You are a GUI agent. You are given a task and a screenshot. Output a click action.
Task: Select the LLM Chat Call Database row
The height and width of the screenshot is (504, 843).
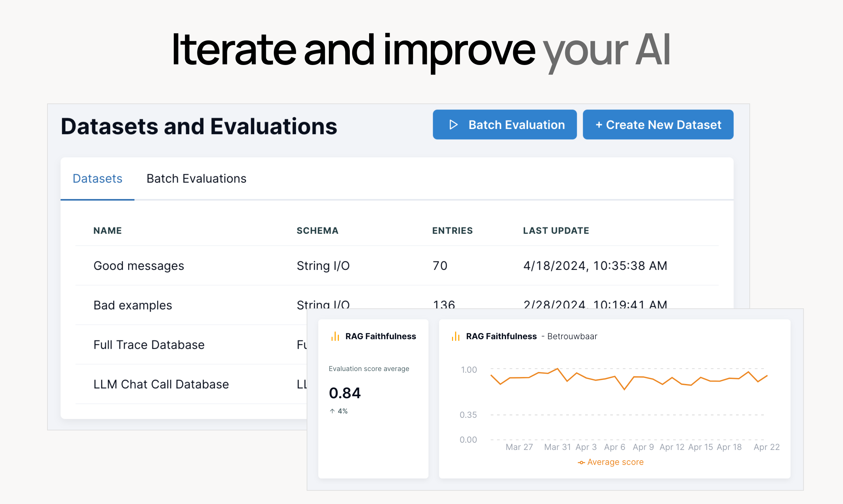pyautogui.click(x=161, y=384)
